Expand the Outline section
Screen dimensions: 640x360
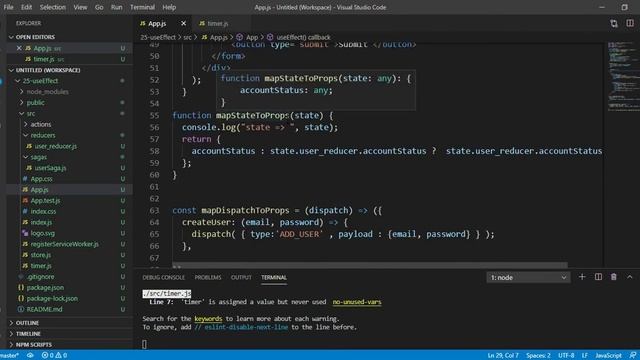[x=27, y=323]
